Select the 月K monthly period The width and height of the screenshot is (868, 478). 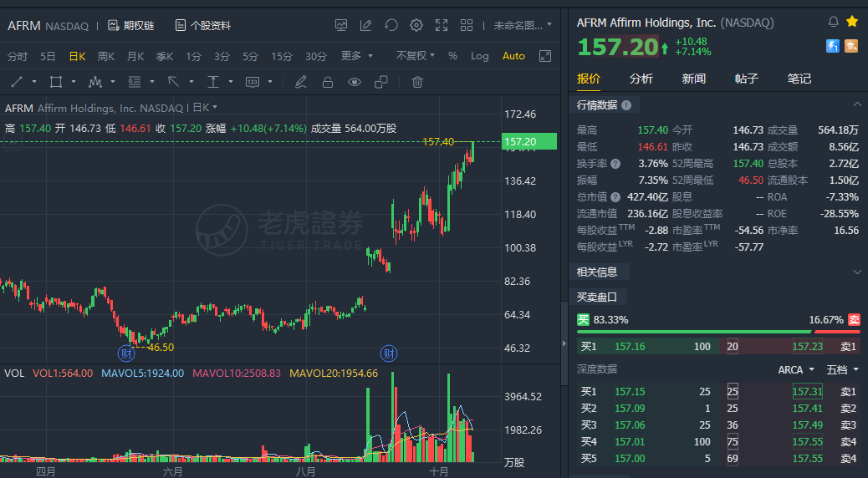pos(135,56)
